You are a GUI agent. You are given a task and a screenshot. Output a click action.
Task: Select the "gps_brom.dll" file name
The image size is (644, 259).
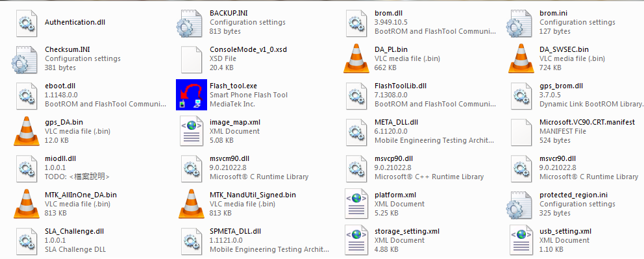click(x=561, y=86)
